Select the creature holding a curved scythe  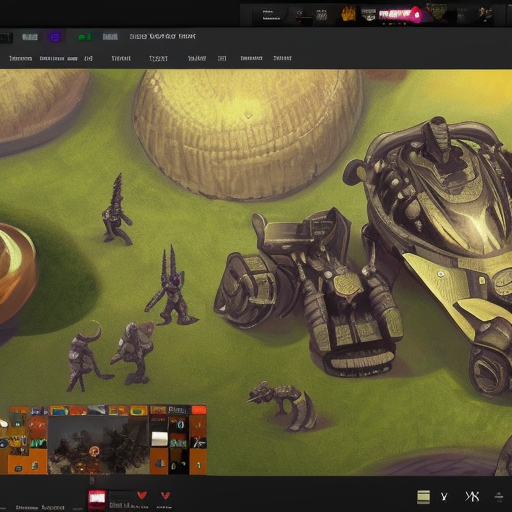tap(87, 357)
